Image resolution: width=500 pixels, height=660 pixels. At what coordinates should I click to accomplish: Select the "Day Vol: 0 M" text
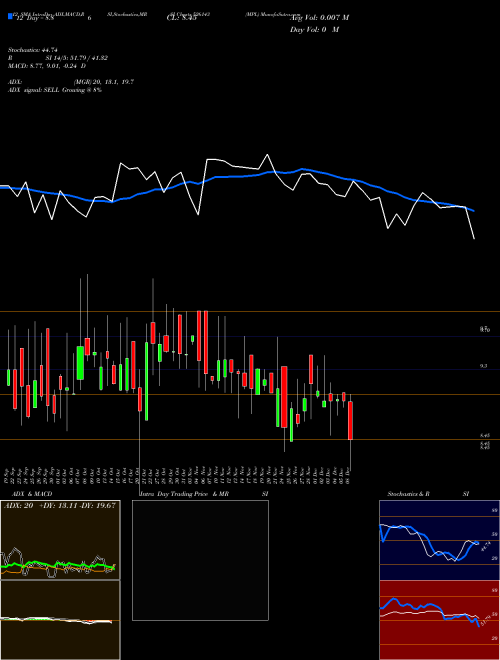coord(314,30)
